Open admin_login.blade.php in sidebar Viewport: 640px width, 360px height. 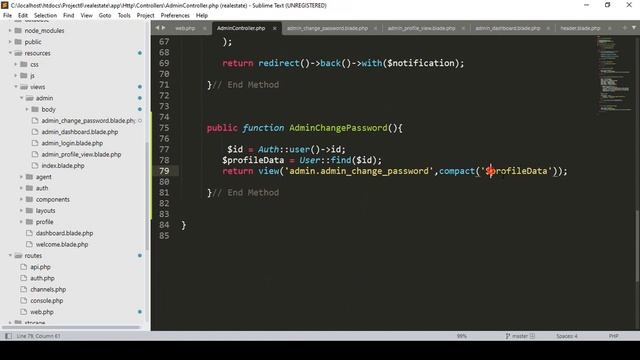coord(72,143)
